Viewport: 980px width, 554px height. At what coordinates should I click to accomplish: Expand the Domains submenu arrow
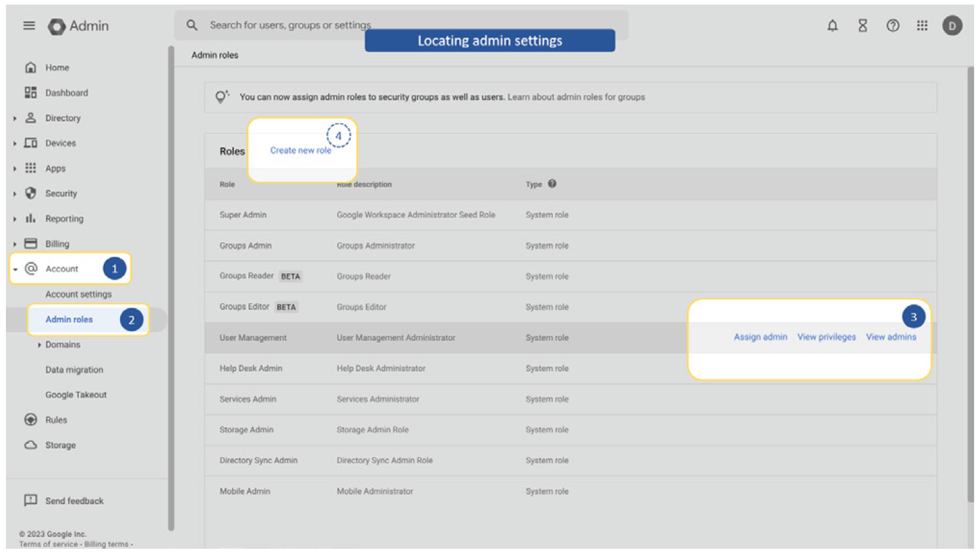tap(39, 345)
